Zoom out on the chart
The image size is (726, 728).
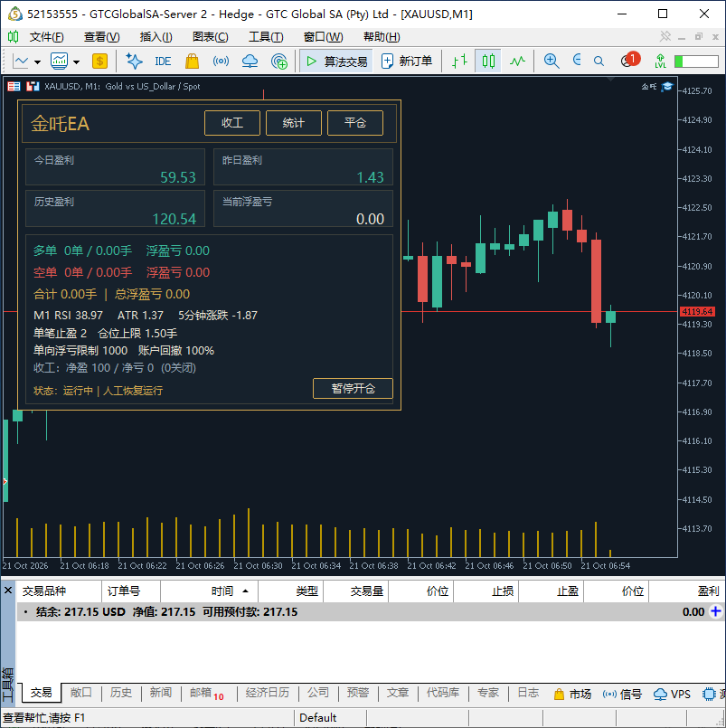pos(577,61)
